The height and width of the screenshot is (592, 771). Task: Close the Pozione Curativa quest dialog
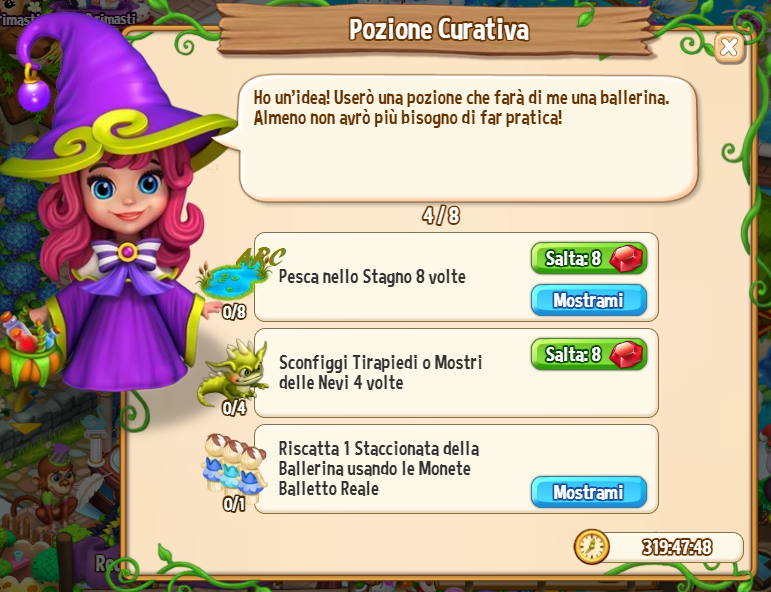click(x=728, y=48)
